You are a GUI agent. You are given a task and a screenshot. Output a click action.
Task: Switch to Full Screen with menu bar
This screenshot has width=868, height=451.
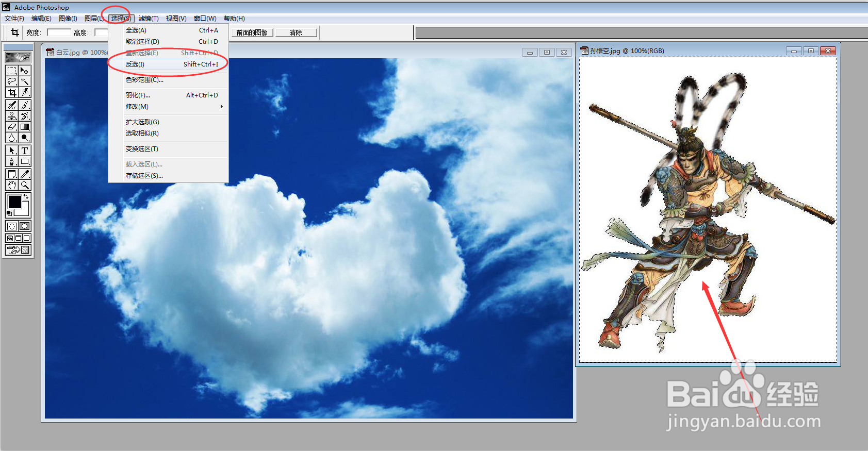[18, 238]
